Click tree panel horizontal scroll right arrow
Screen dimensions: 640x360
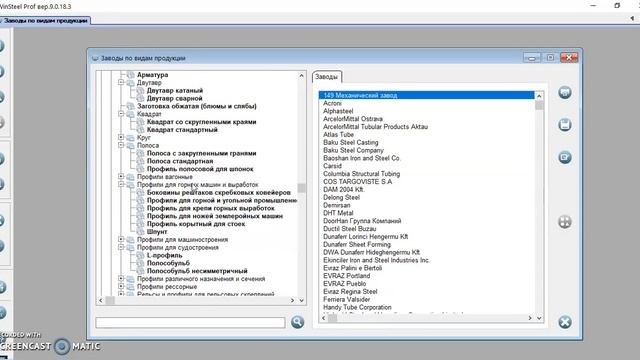pos(292,300)
